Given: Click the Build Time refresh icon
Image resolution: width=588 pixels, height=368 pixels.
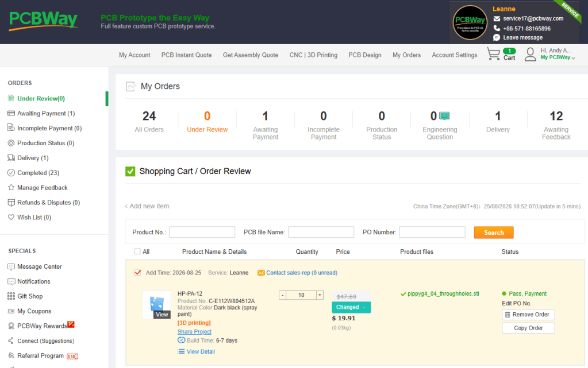Looking at the screenshot, I should click(x=182, y=340).
